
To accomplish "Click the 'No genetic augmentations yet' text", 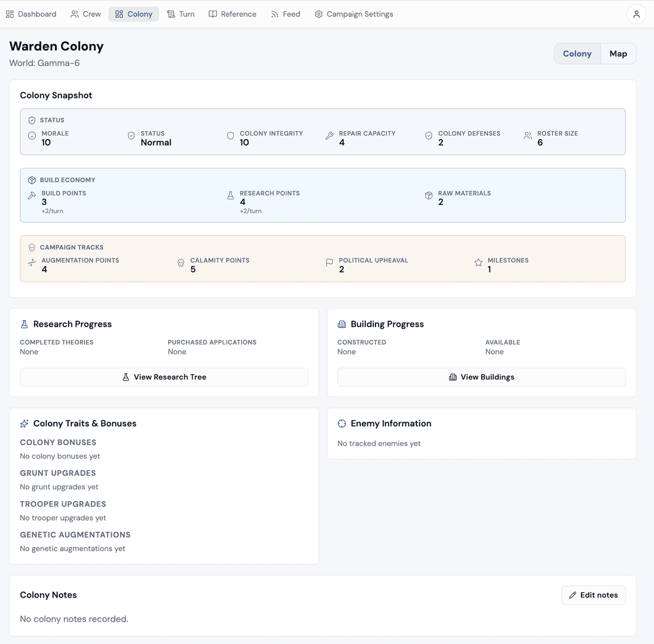I will tap(72, 549).
